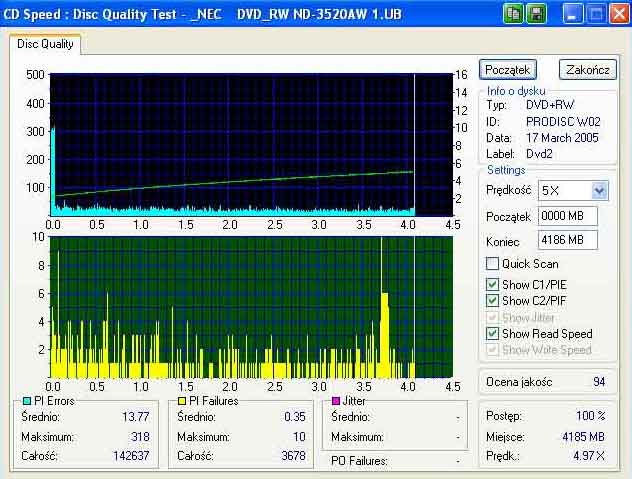Switch to the Disc Quality tab

point(45,44)
